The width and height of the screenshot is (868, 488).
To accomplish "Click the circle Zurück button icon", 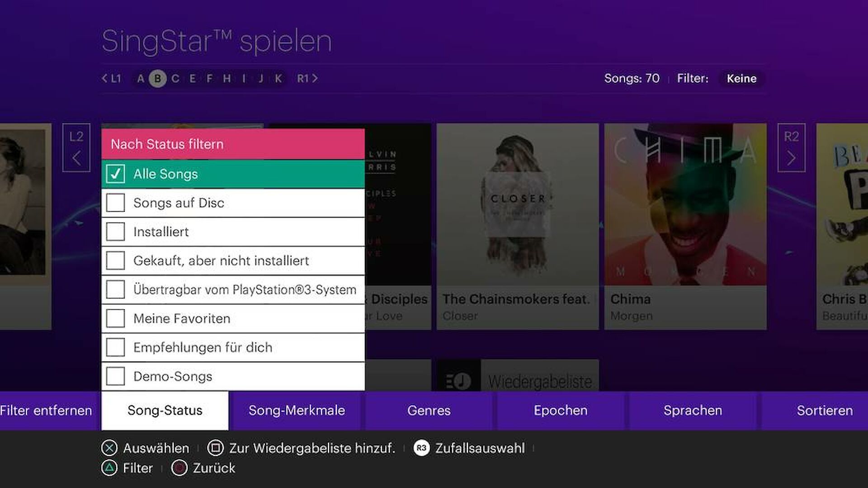I will click(x=179, y=468).
